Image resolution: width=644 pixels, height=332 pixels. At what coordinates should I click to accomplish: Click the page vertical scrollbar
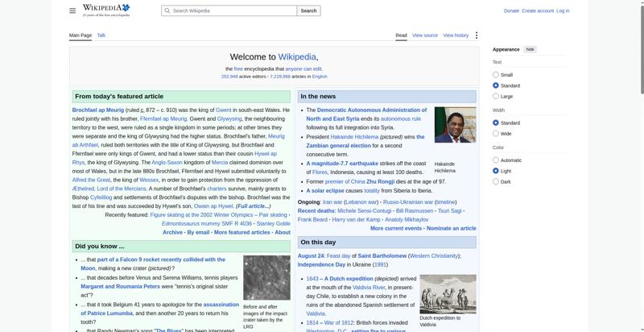641,49
